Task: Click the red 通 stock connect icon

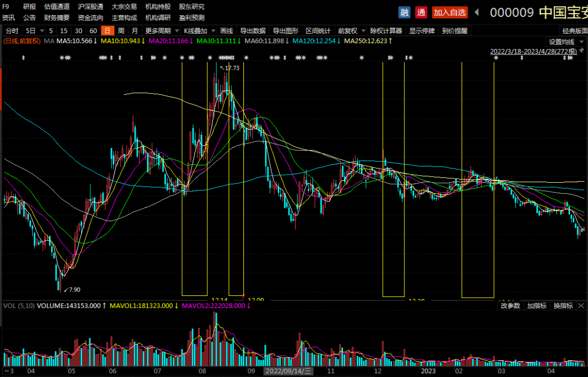Action: tap(421, 12)
